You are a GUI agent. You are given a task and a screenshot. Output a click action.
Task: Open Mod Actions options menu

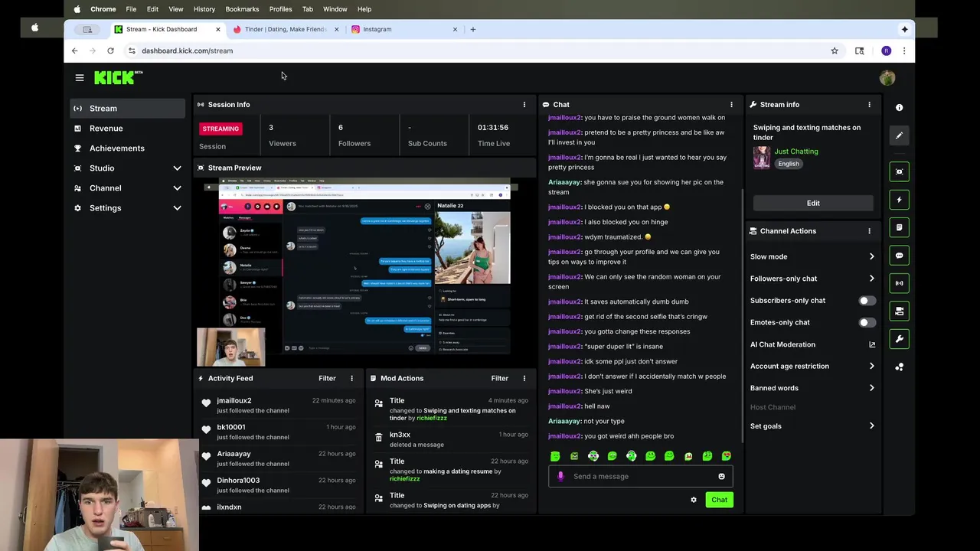(x=524, y=378)
